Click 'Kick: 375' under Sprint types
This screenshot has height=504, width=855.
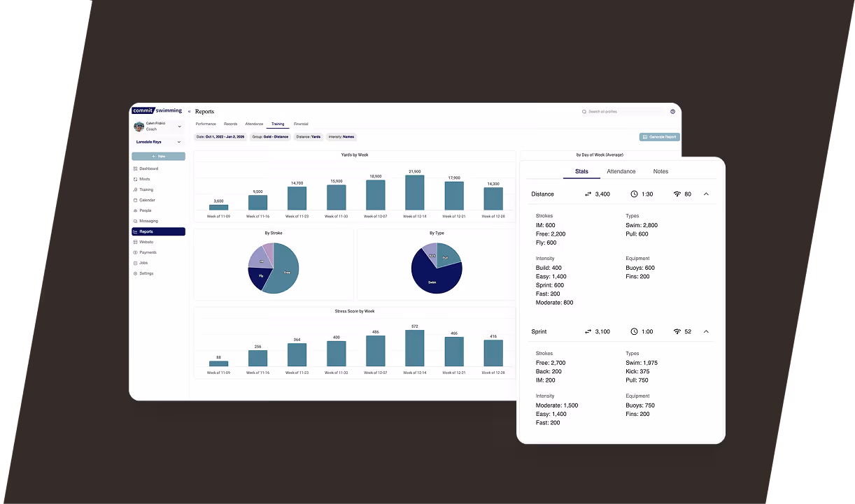coord(637,371)
